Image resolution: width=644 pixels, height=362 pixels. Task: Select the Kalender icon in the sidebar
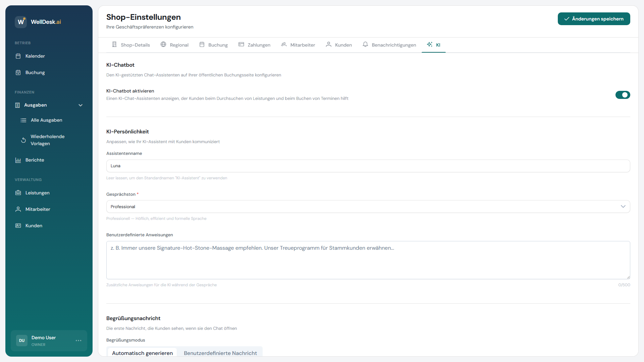click(x=18, y=56)
